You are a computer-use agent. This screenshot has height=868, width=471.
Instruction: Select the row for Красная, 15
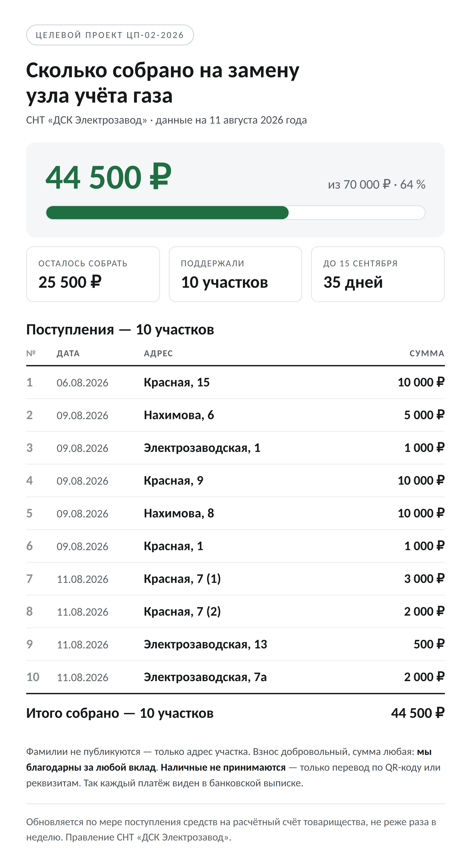click(235, 382)
